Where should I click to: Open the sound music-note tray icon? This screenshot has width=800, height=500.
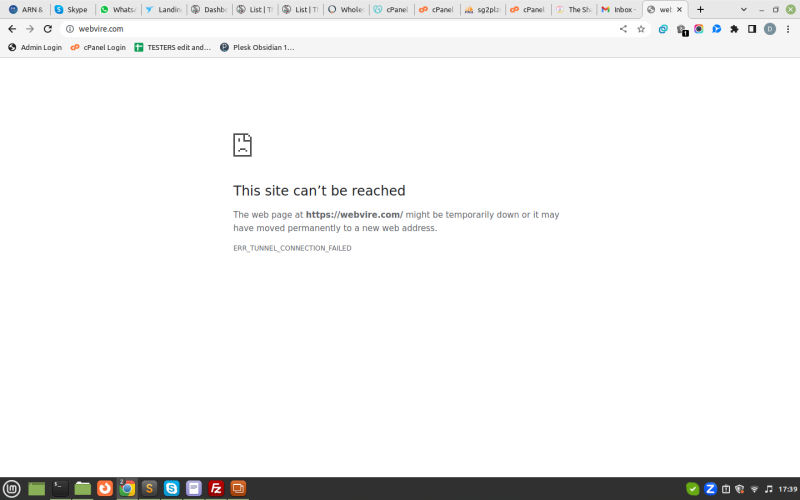pos(768,489)
